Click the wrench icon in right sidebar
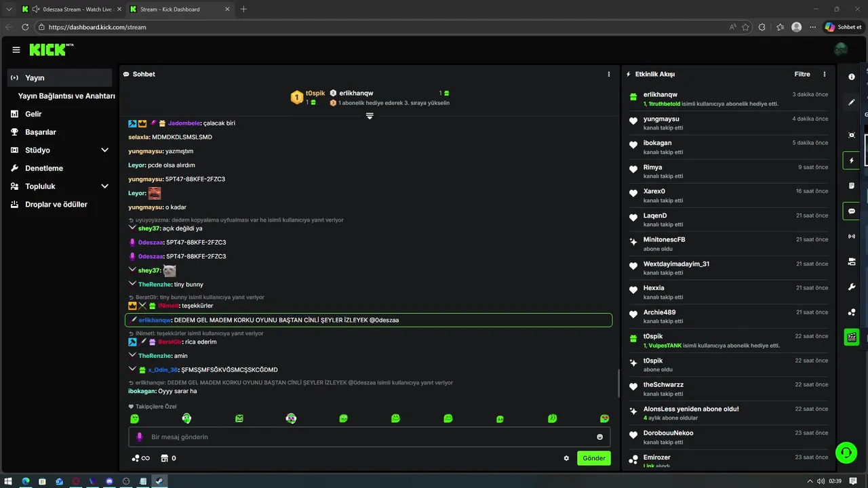 point(852,287)
